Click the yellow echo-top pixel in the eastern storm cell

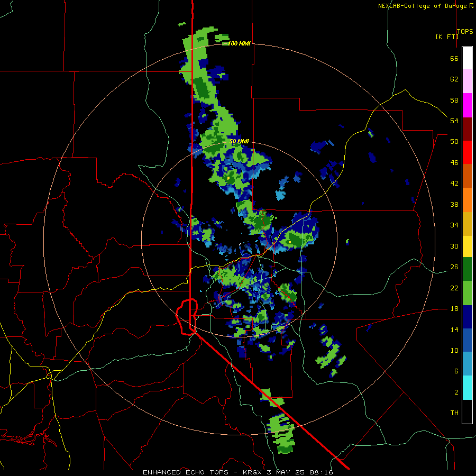pyautogui.click(x=290, y=242)
